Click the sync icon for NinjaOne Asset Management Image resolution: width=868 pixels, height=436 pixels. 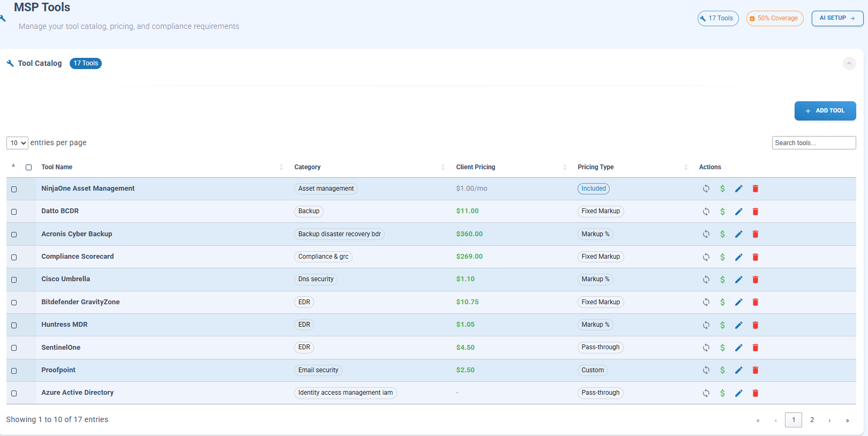coord(706,189)
